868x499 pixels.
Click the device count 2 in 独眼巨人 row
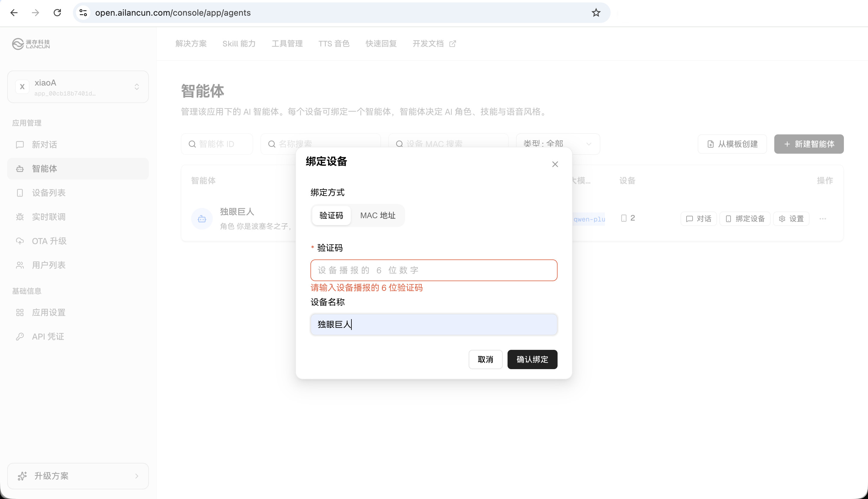628,218
